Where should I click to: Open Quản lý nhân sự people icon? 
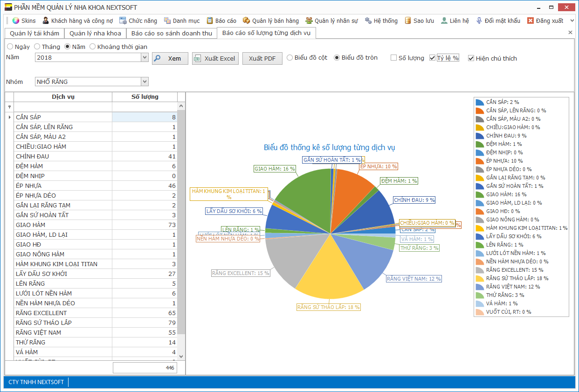[309, 21]
